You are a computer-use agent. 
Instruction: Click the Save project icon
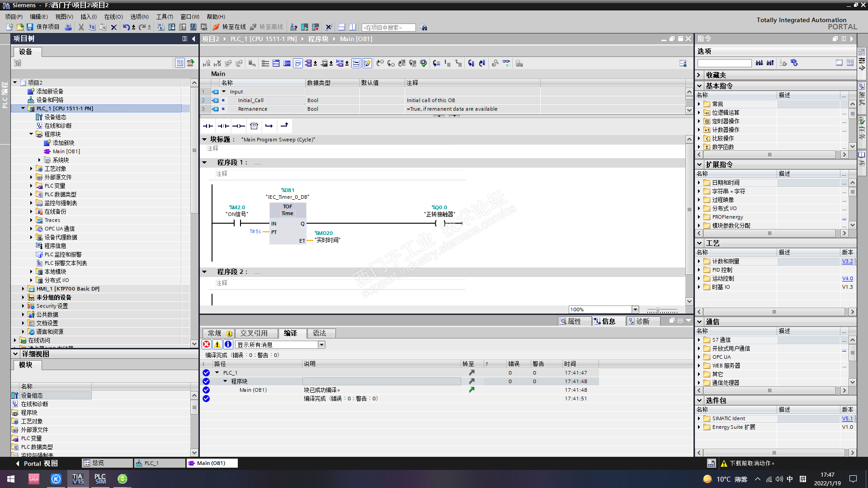(x=30, y=27)
